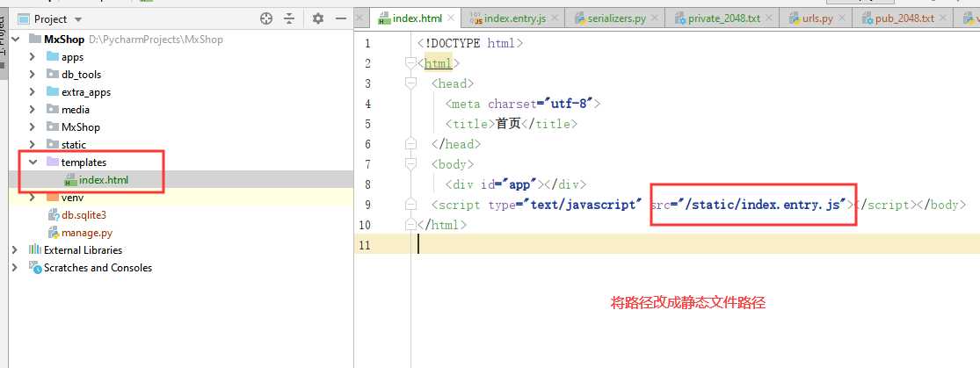Screen dimensions: 980x368
Task: Click the db.sqlite3 file icon
Action: tap(53, 215)
